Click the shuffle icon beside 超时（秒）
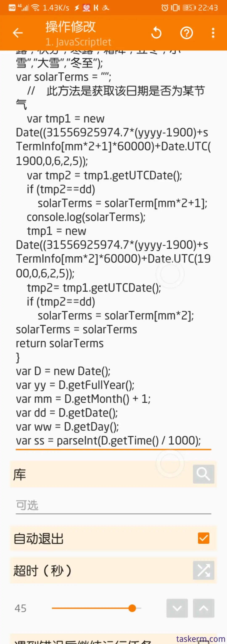Image resolution: width=227 pixels, height=644 pixels. pos(203,570)
